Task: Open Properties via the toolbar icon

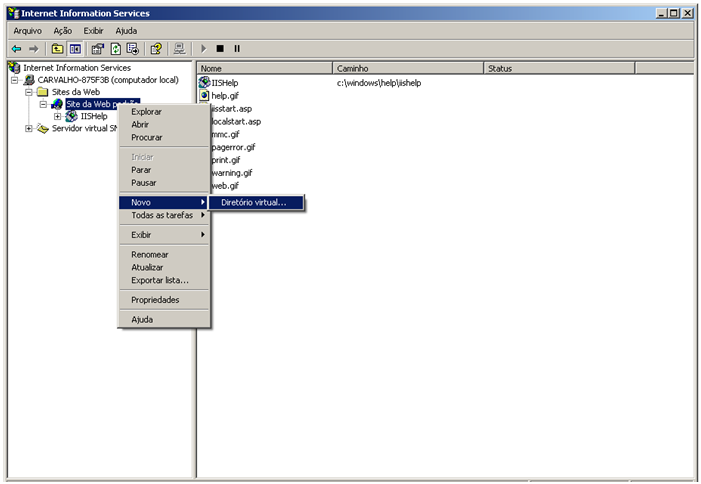Action: click(x=97, y=48)
